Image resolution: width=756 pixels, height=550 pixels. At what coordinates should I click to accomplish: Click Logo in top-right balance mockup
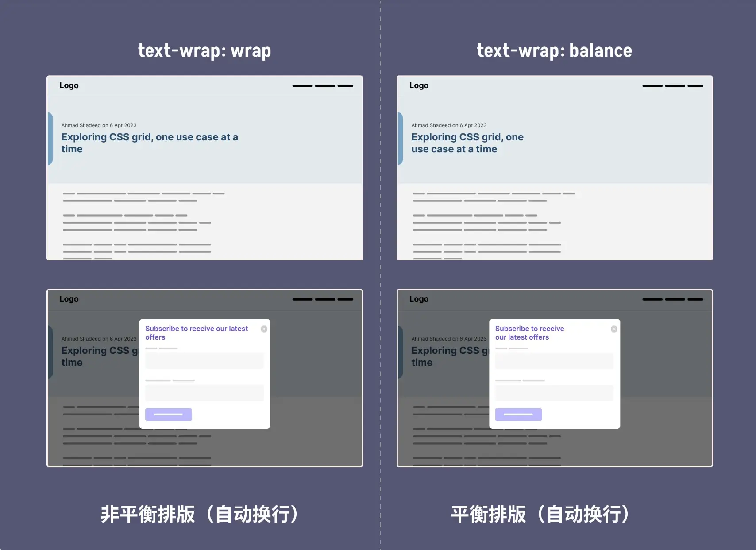pyautogui.click(x=419, y=85)
